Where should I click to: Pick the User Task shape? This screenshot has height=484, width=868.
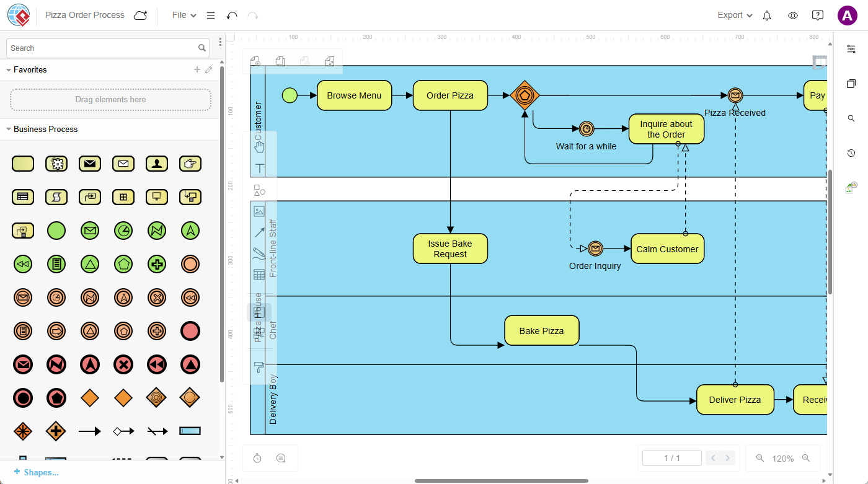click(157, 164)
